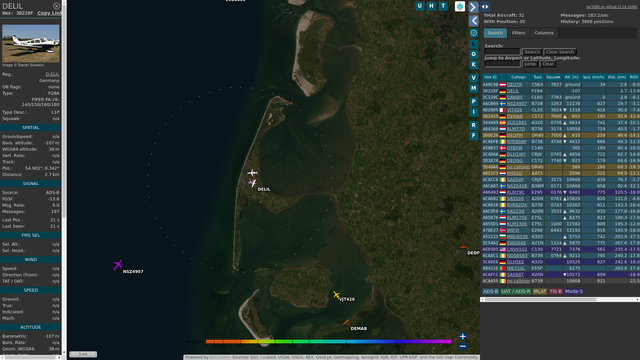Toggle the K map button
The height and width of the screenshot is (360, 640).
[x=473, y=64]
